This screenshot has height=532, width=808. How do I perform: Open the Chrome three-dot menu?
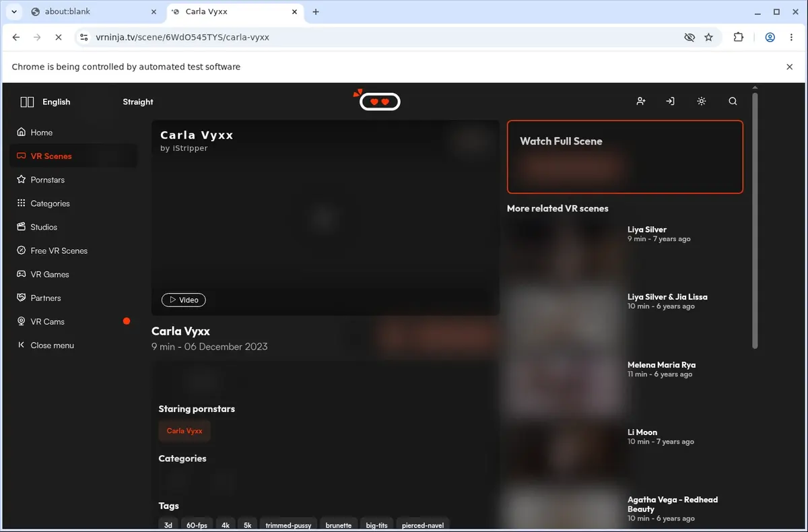tap(791, 38)
